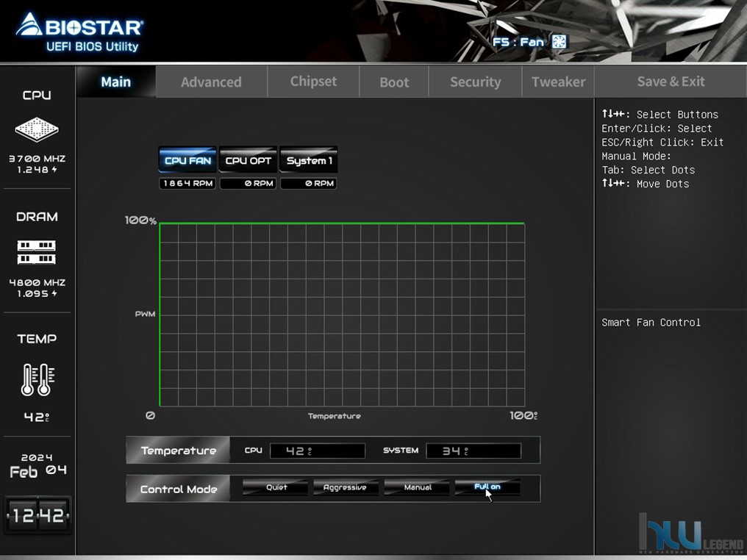Click the thermometer TEMP icon

tap(37, 379)
